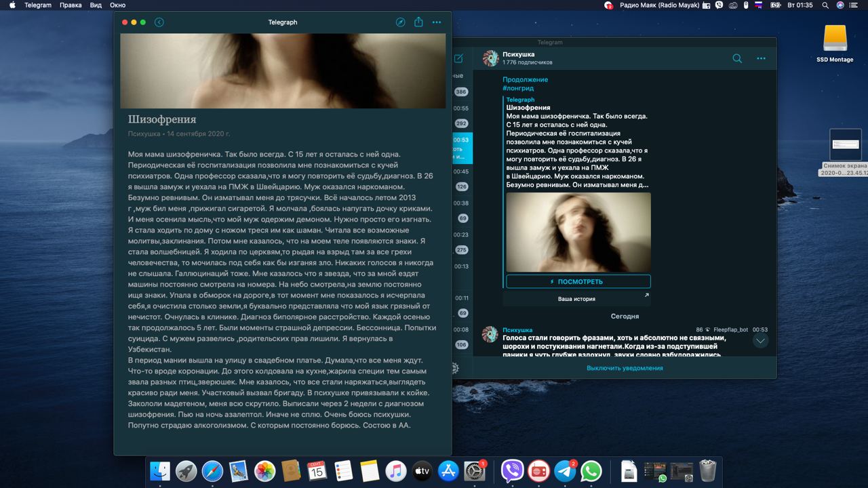
Task: Open the Telegram menu bar item
Action: point(38,5)
